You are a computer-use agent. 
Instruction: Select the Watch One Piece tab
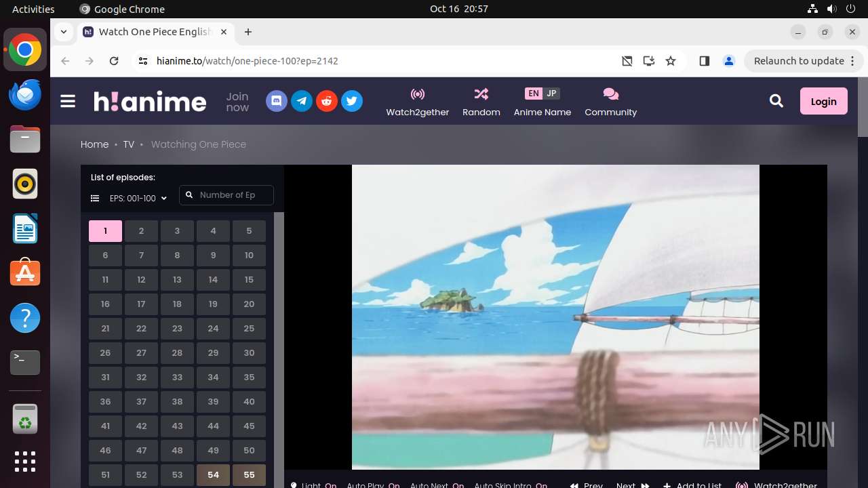155,32
